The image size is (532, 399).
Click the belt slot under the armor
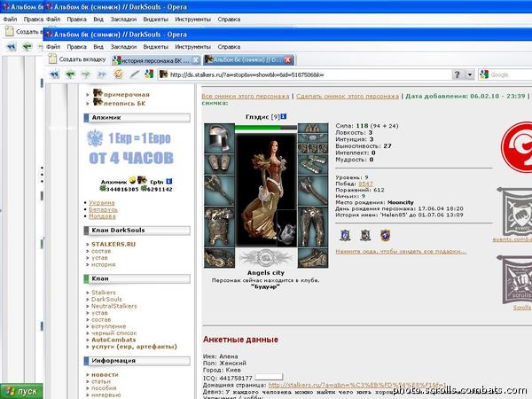[219, 258]
